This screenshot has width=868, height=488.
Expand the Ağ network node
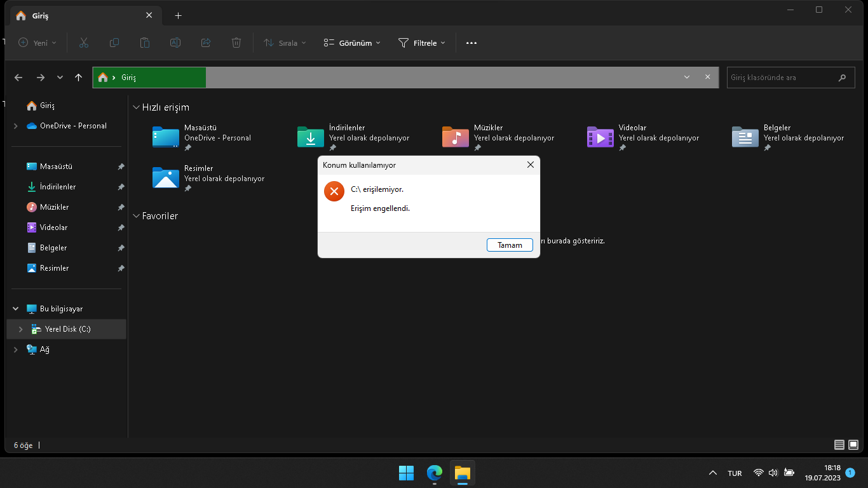[15, 349]
